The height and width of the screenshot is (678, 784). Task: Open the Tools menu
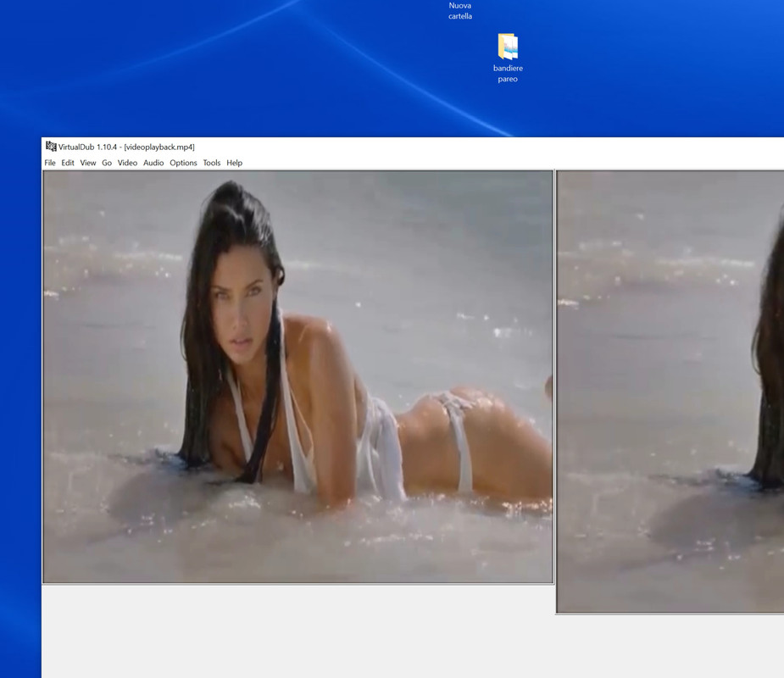pyautogui.click(x=212, y=163)
